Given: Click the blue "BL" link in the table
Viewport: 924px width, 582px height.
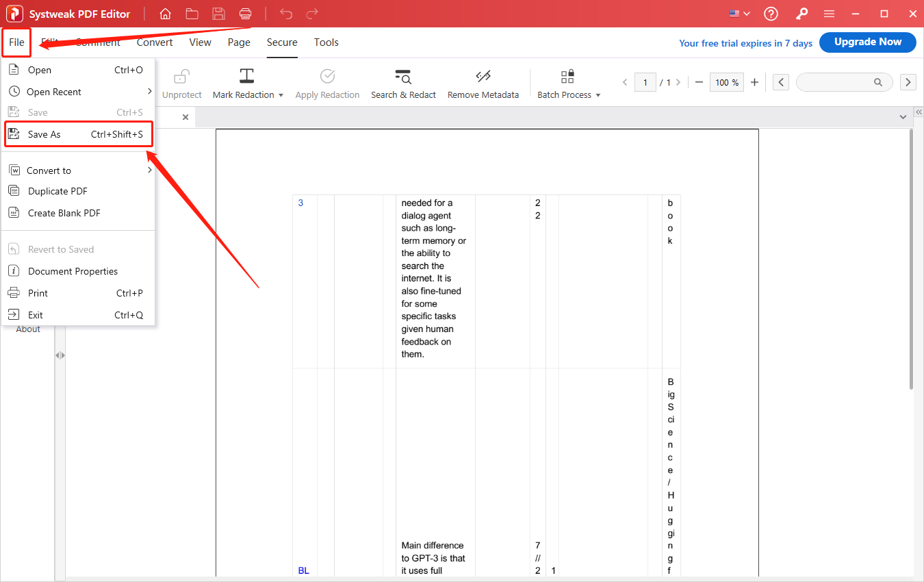Looking at the screenshot, I should pos(304,570).
